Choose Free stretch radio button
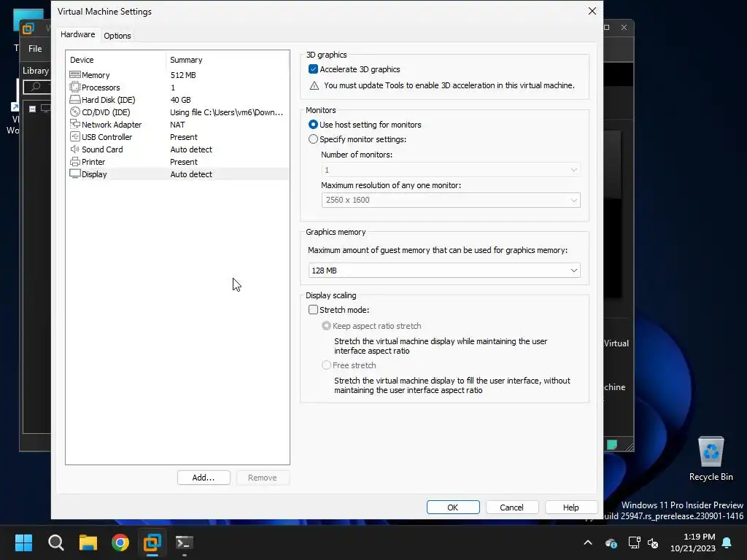 [x=326, y=365]
